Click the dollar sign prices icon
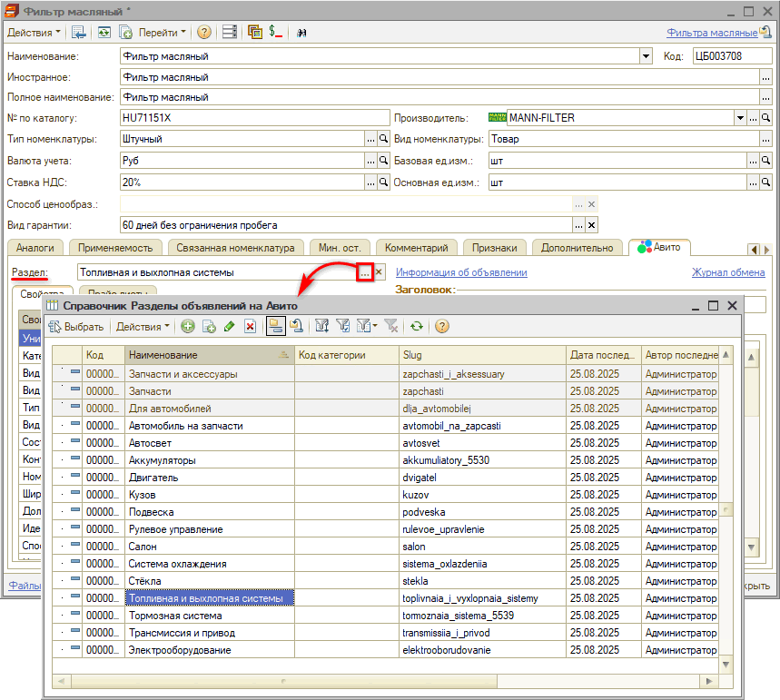Viewport: 780px width, 700px height. pos(275,32)
